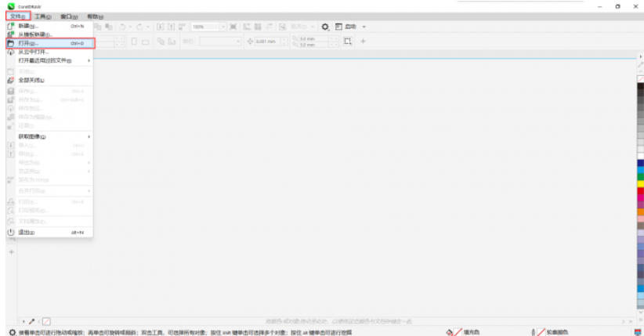Click the 启动 (Launch) toolbar button
644x336 pixels.
(346, 27)
